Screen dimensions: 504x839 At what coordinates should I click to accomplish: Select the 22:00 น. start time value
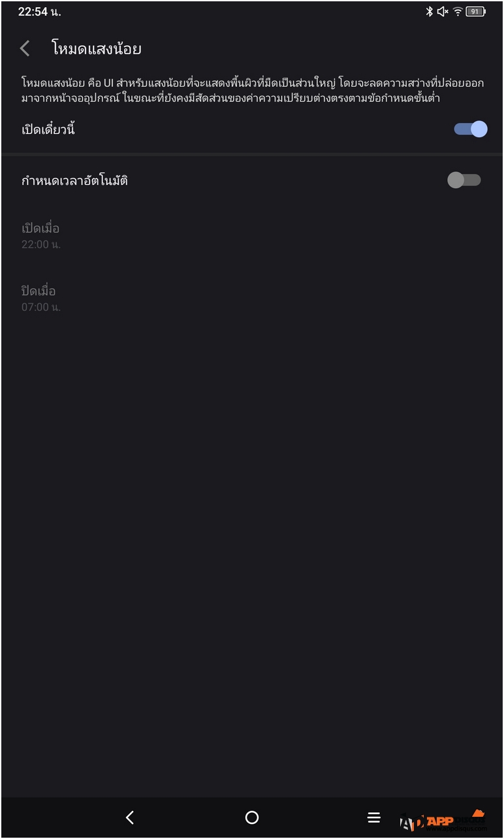41,244
